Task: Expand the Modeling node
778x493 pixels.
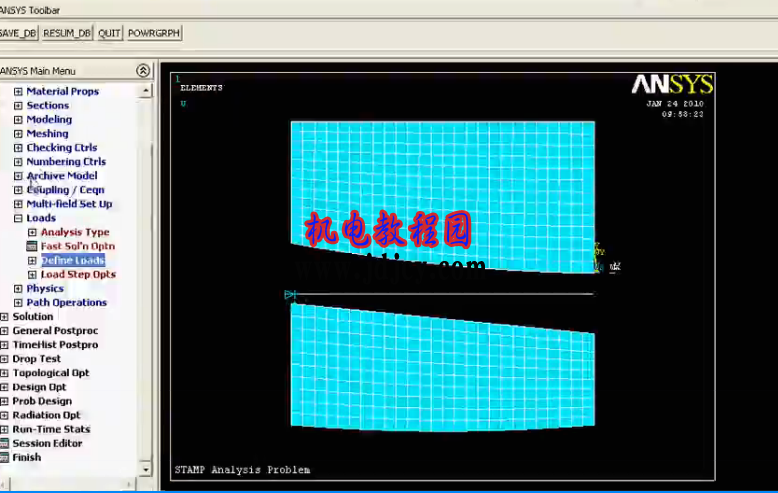Action: pyautogui.click(x=18, y=120)
